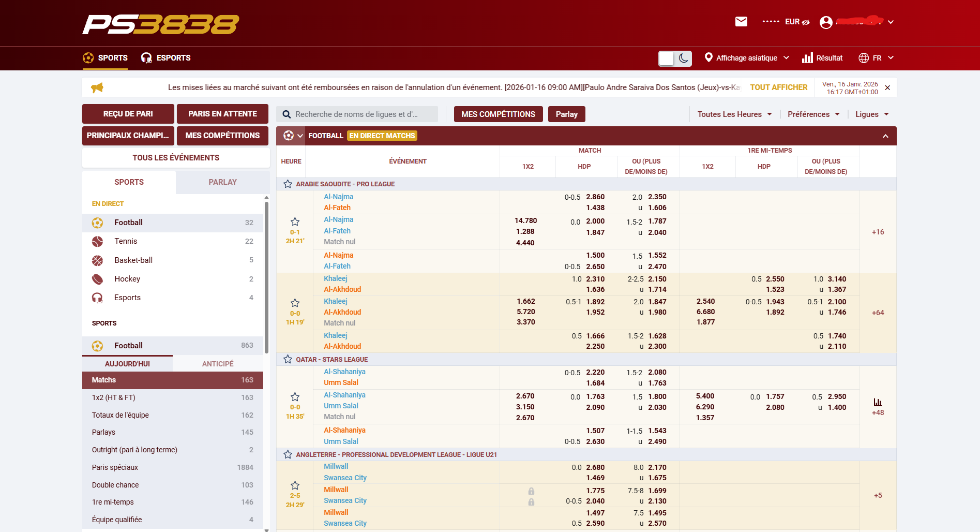Switch to the PARLAY tab
Viewport: 980px width, 532px height.
222,182
